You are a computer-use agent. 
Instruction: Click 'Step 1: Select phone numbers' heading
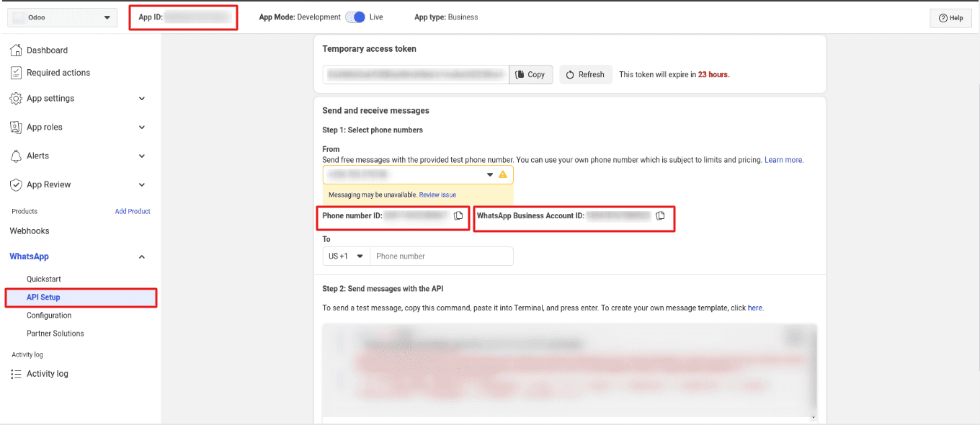click(373, 130)
